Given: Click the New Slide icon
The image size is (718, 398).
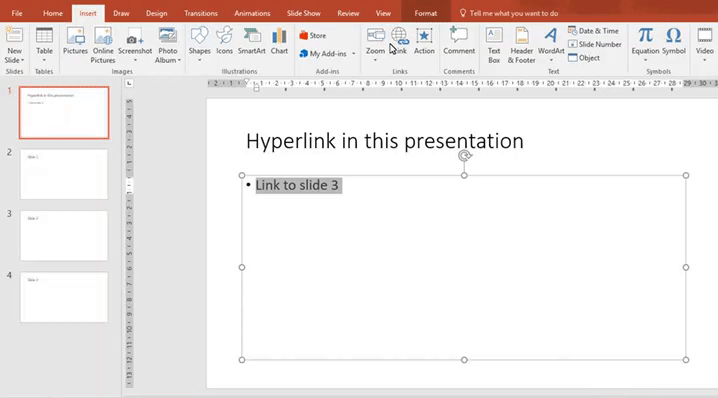Looking at the screenshot, I should [x=14, y=36].
